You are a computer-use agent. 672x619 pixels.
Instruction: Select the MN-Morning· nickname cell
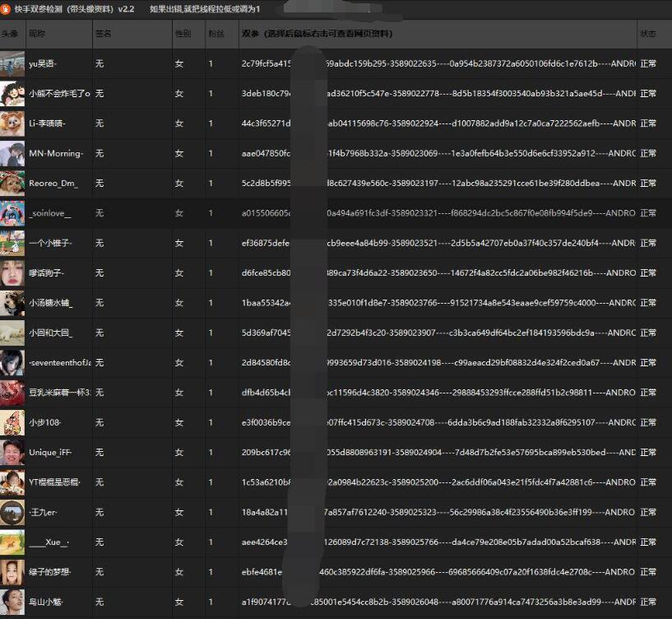56,154
